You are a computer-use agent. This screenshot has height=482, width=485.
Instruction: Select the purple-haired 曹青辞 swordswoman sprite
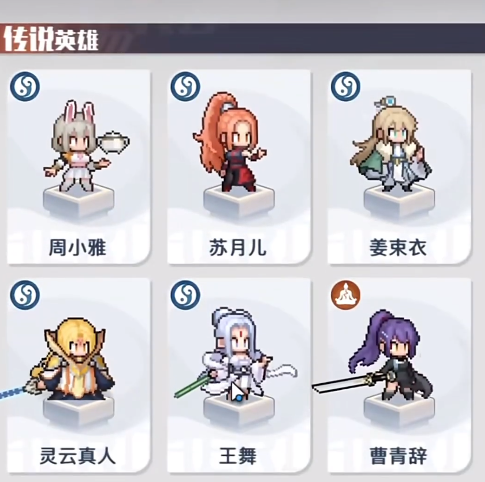[373, 355]
